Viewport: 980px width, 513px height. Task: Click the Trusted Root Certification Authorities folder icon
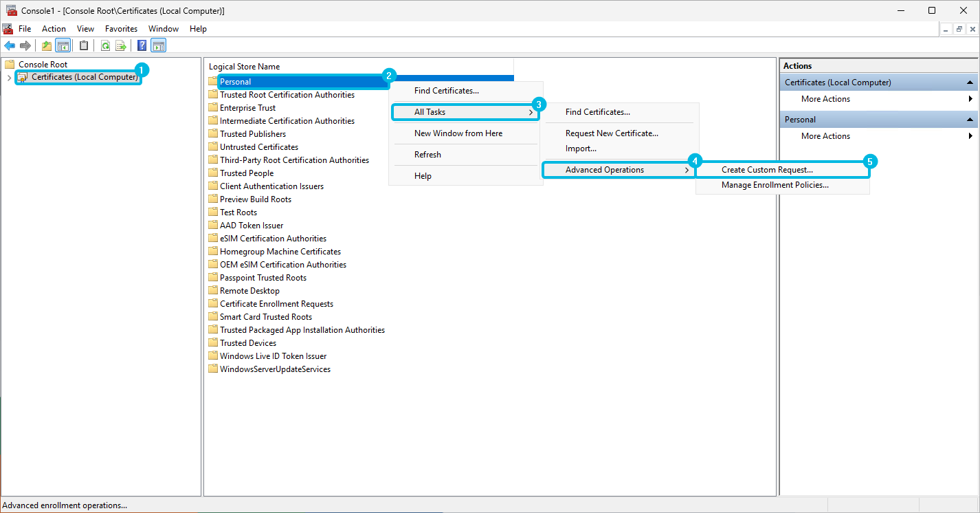pyautogui.click(x=214, y=95)
